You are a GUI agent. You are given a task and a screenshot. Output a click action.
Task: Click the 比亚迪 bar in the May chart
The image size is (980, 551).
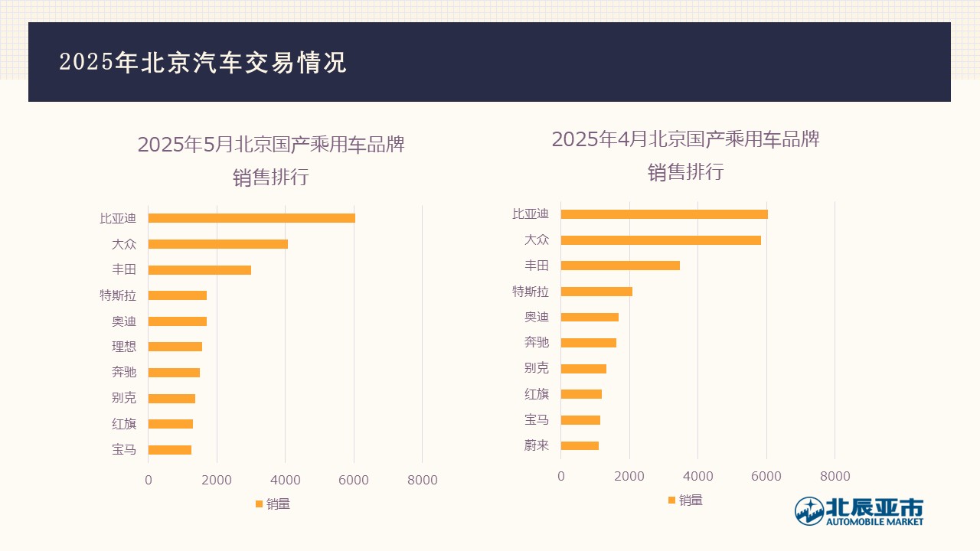point(252,218)
